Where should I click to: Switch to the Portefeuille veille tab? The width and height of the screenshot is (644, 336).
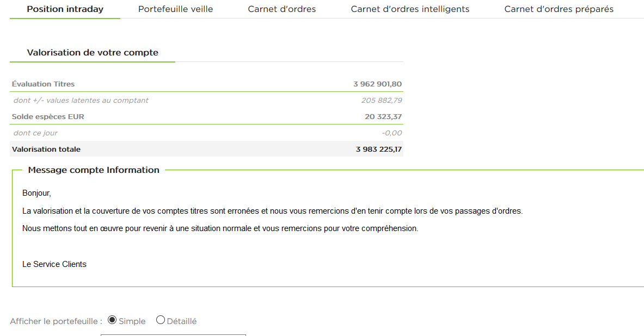point(175,9)
